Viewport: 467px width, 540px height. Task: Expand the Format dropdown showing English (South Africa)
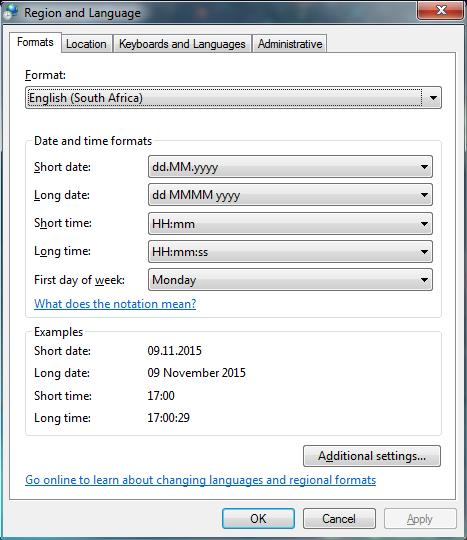pyautogui.click(x=233, y=98)
